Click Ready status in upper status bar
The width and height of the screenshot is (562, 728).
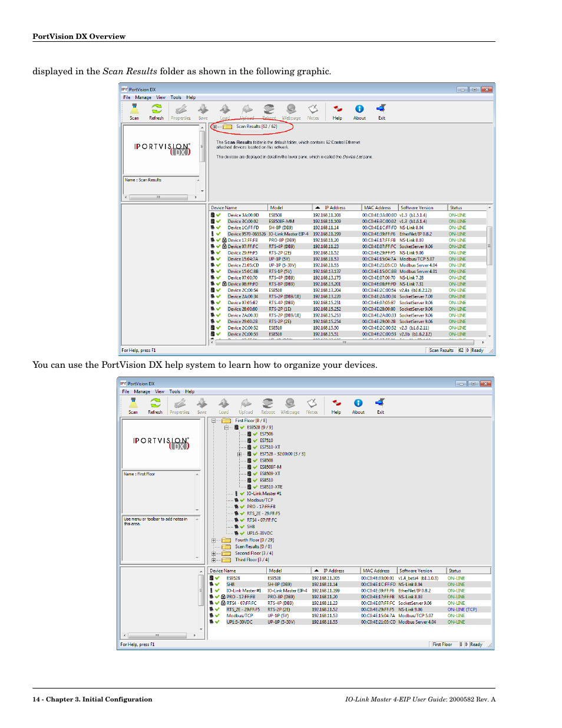click(x=478, y=351)
